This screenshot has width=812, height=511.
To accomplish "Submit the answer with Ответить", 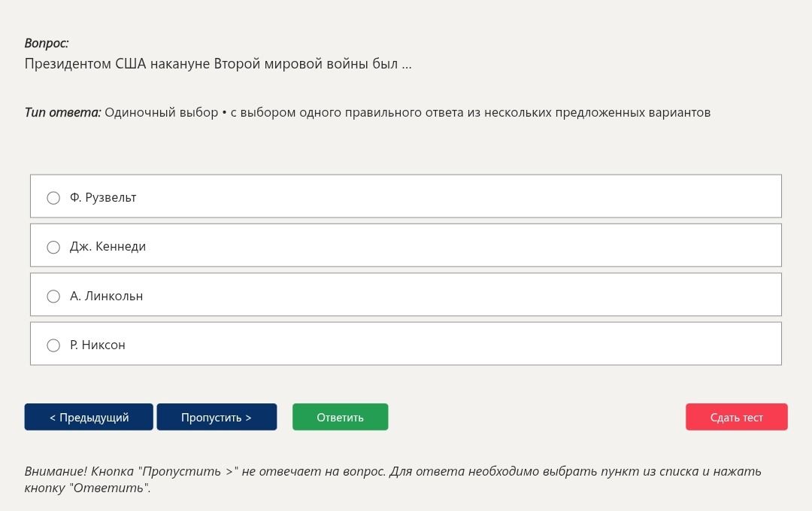I will (x=341, y=417).
